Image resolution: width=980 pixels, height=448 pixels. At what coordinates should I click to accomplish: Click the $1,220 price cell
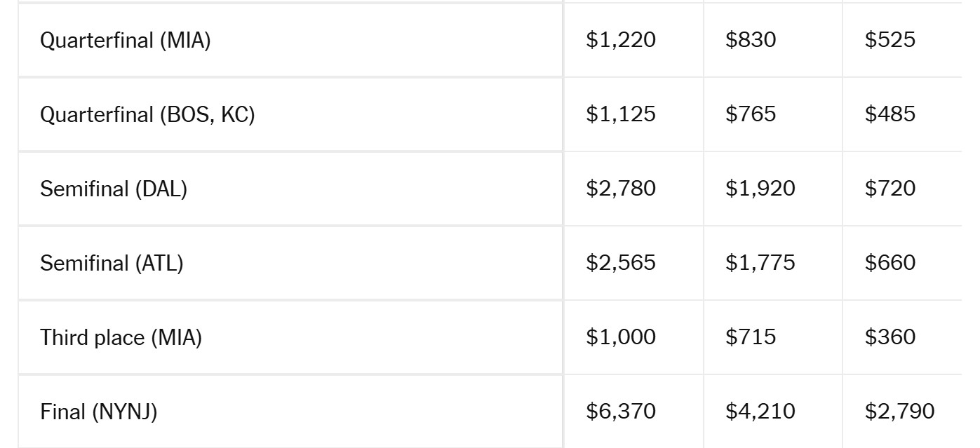pyautogui.click(x=621, y=40)
